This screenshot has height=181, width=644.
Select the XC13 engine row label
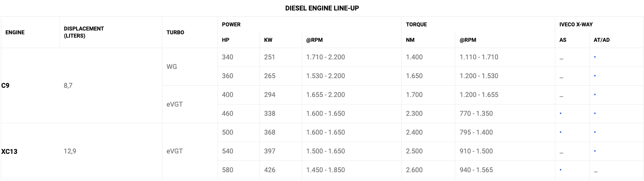click(9, 151)
